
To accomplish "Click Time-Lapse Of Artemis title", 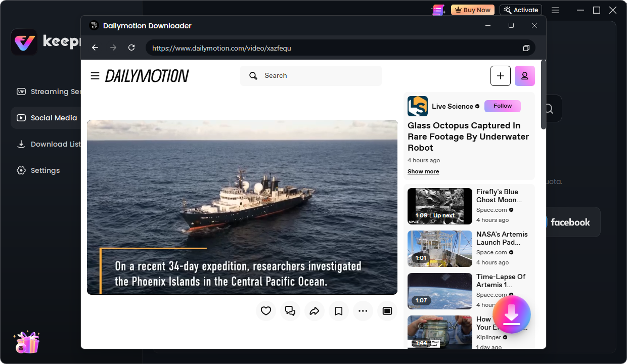I will coord(501,281).
